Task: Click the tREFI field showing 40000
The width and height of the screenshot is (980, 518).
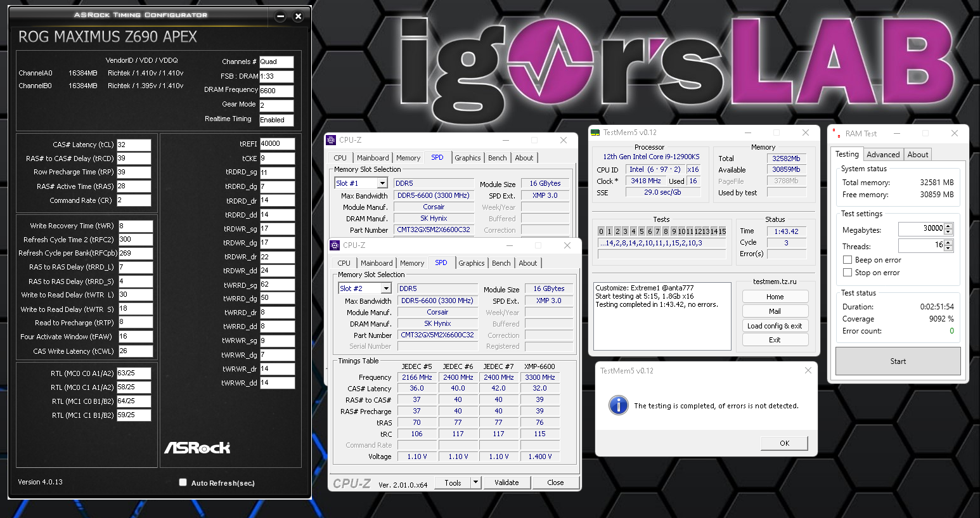Action: coord(278,144)
